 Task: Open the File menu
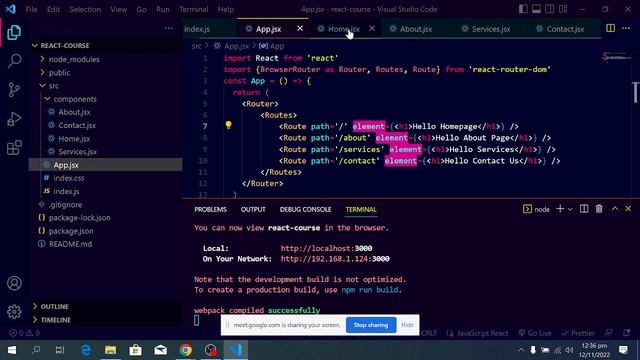(31, 9)
